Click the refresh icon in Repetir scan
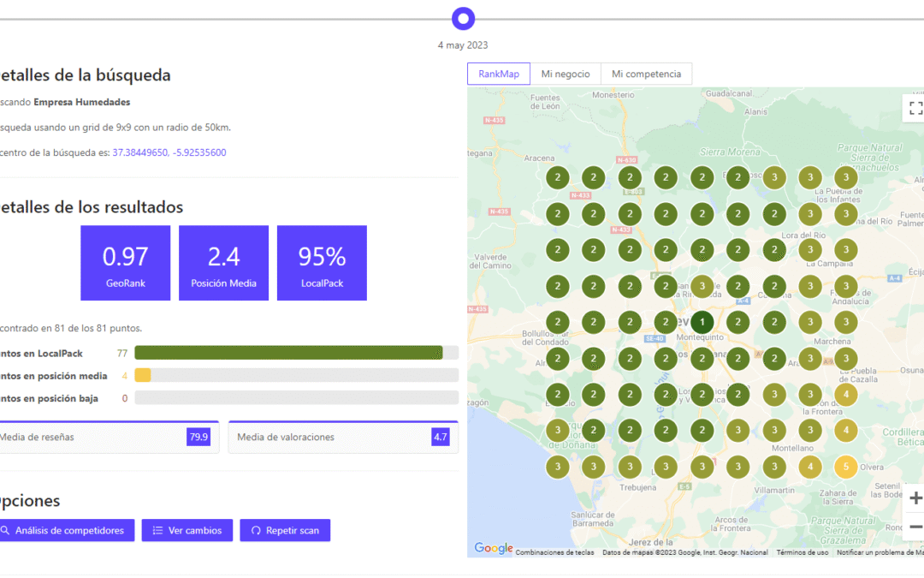 256,530
